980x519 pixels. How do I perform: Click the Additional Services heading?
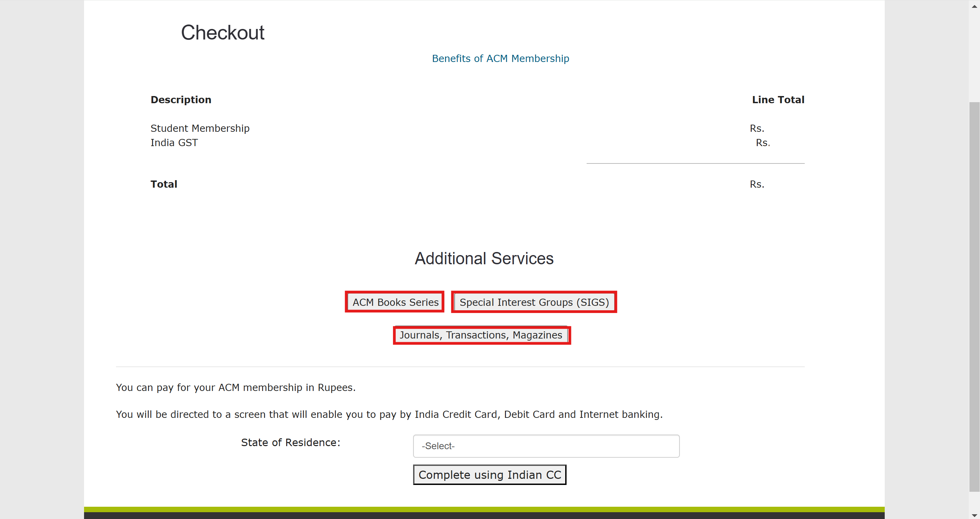pos(484,258)
